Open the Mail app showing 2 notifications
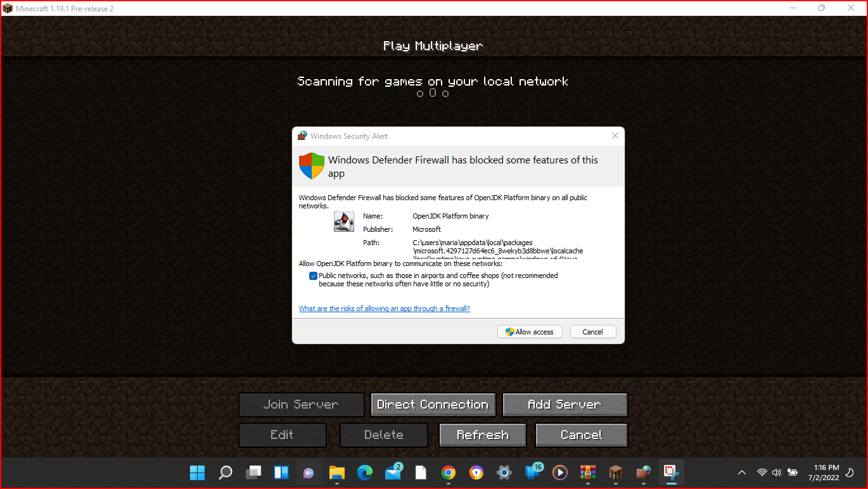 (393, 473)
